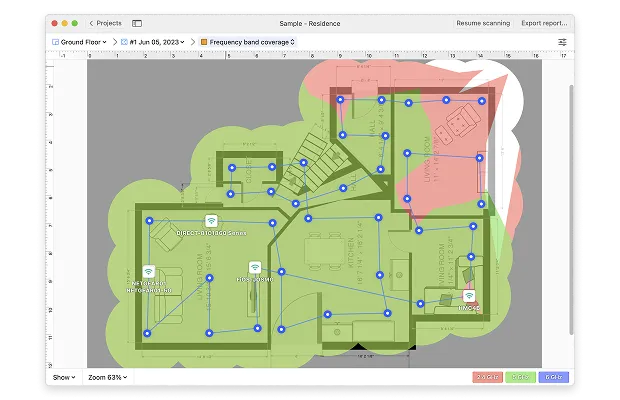Open the Frequency band coverage selector
The height and width of the screenshot is (400, 620).
tap(247, 42)
